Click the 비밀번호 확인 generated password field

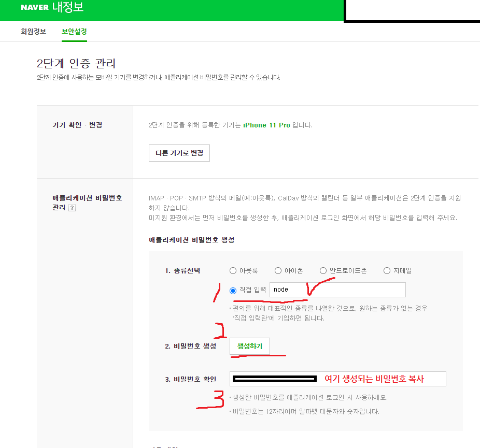(x=337, y=379)
